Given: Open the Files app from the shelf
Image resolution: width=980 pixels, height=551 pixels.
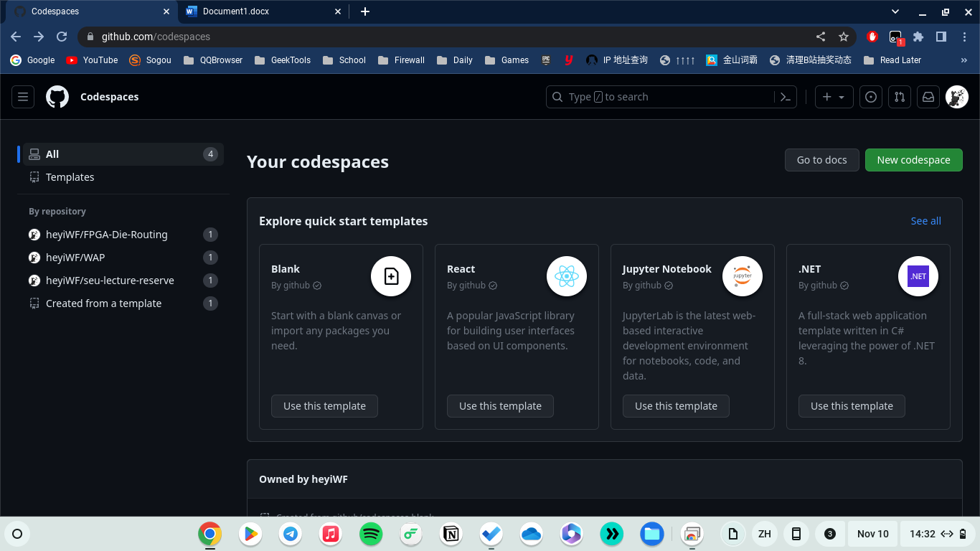Looking at the screenshot, I should point(651,534).
